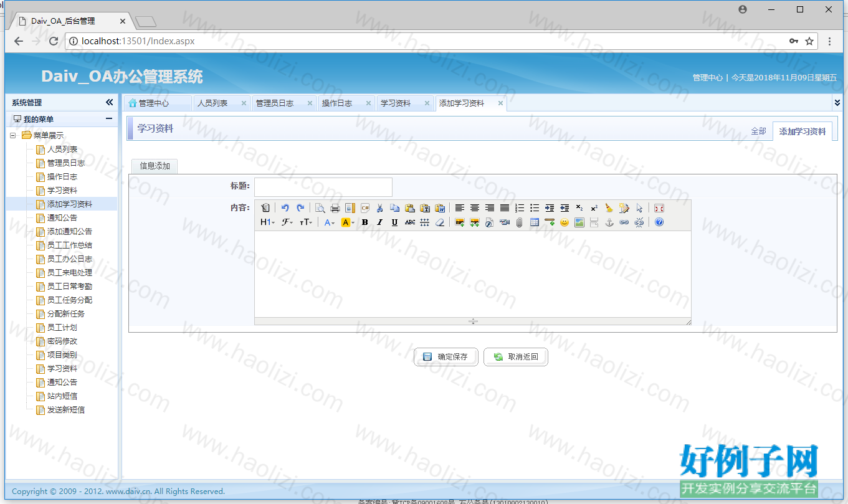Switch to the 管理中心 tab
848x504 pixels.
click(x=157, y=103)
